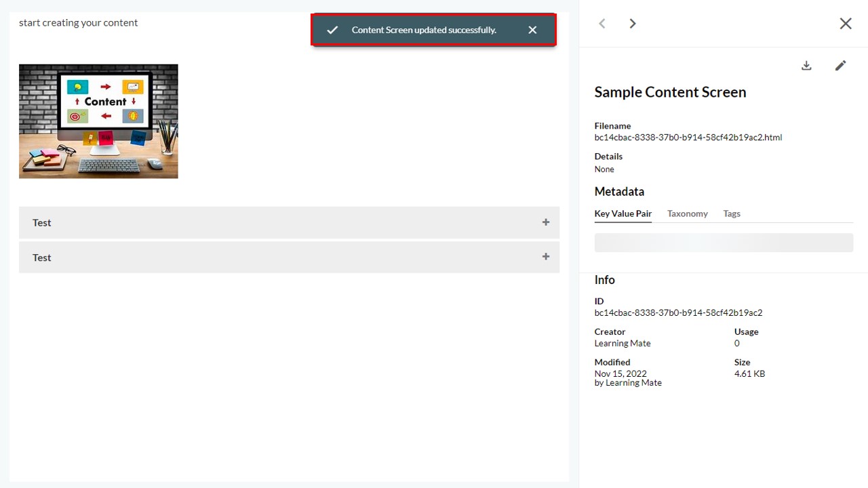Click the key value pair loading field

tap(724, 243)
